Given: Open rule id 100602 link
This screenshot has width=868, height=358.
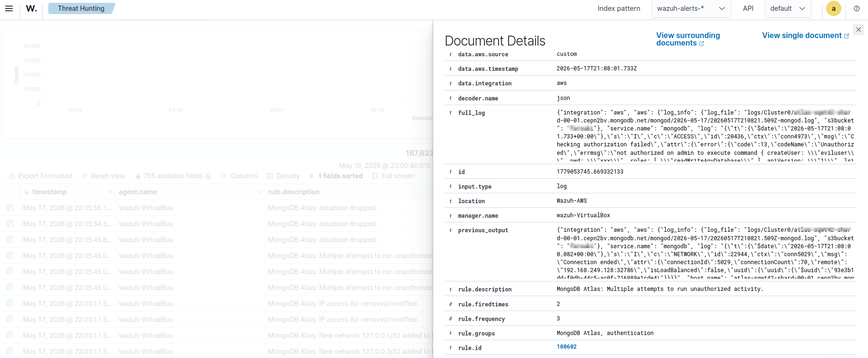Looking at the screenshot, I should [567, 347].
